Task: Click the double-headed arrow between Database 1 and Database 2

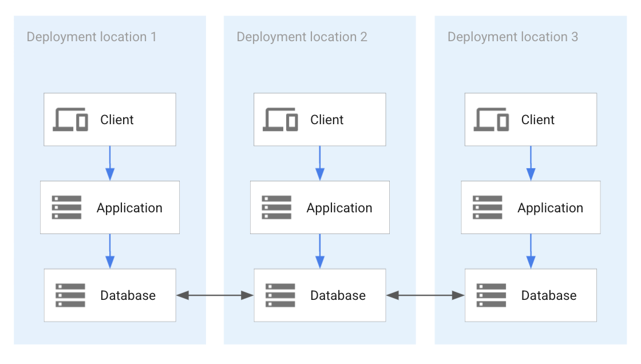Action: click(214, 295)
